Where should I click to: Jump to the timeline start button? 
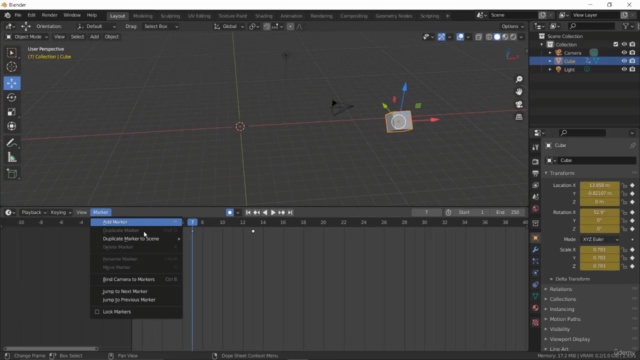pyautogui.click(x=248, y=212)
